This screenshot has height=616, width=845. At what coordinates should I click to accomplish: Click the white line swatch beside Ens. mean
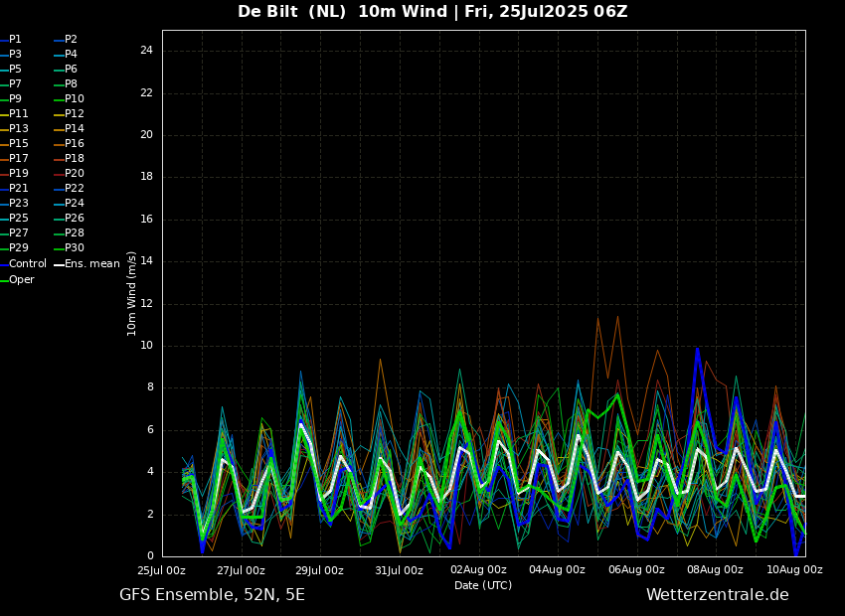click(59, 264)
